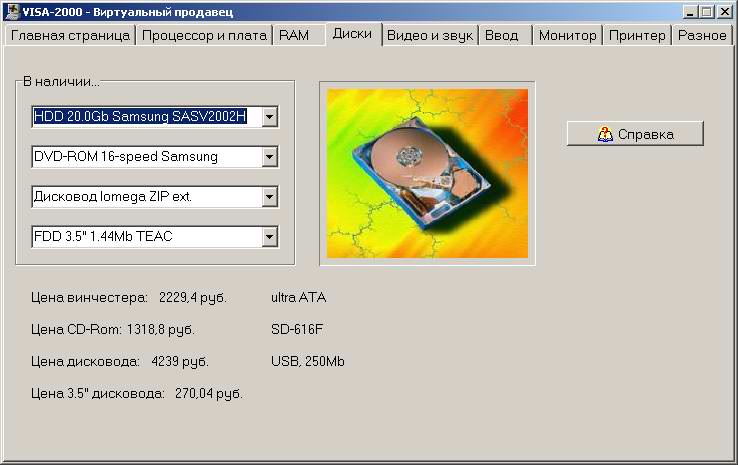Open the Разное tab
Viewport: 738px width, 465px height.
(x=702, y=35)
